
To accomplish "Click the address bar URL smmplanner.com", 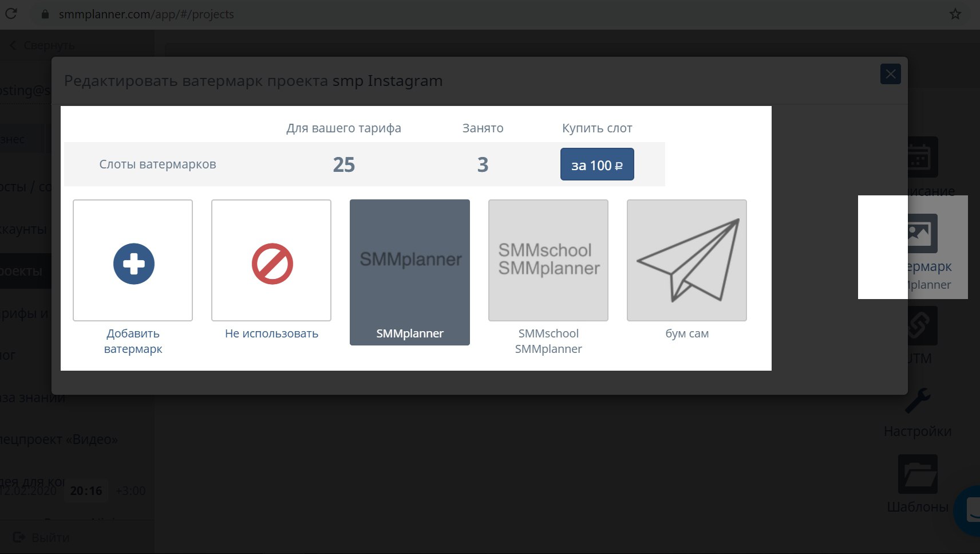I will [146, 14].
